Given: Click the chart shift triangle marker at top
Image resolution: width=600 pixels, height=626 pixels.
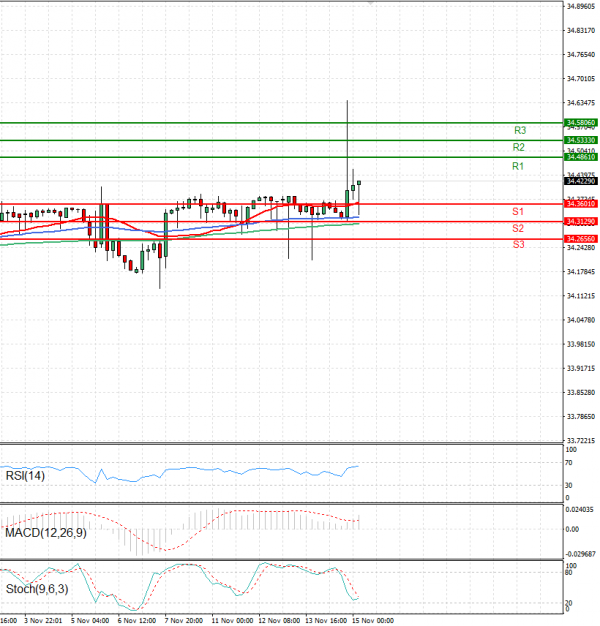Looking at the screenshot, I should [x=372, y=4].
